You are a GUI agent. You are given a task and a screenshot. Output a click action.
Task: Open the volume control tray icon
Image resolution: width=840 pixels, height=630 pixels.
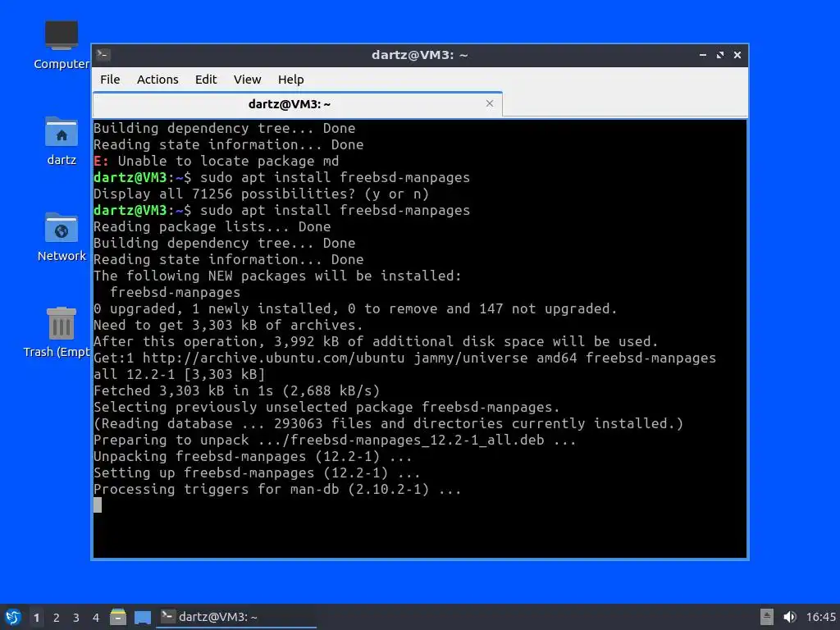click(790, 617)
